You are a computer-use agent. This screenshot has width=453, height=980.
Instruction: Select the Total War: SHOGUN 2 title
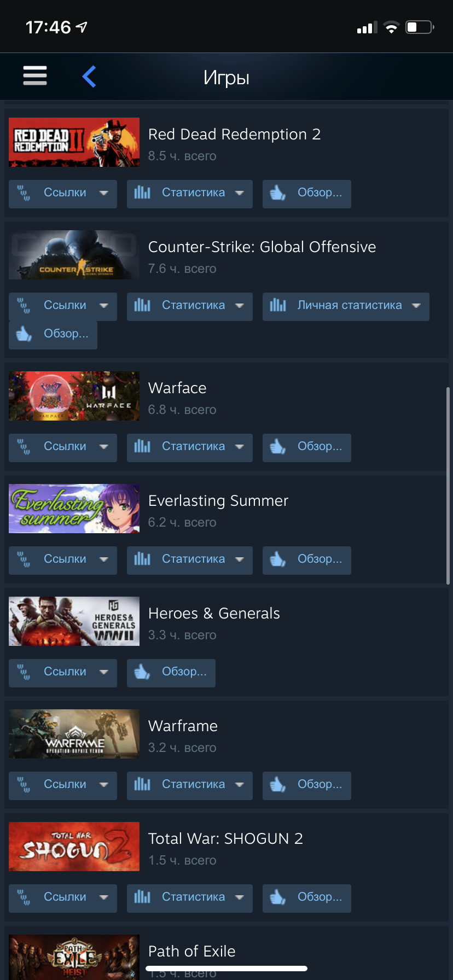(x=225, y=838)
